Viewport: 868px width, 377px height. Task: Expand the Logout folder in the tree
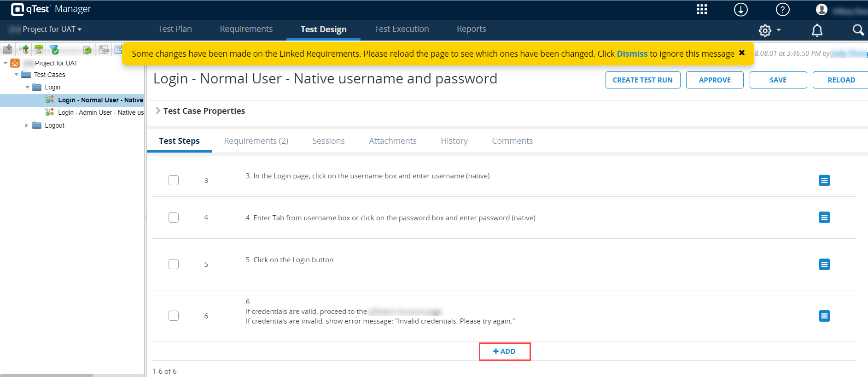point(27,125)
